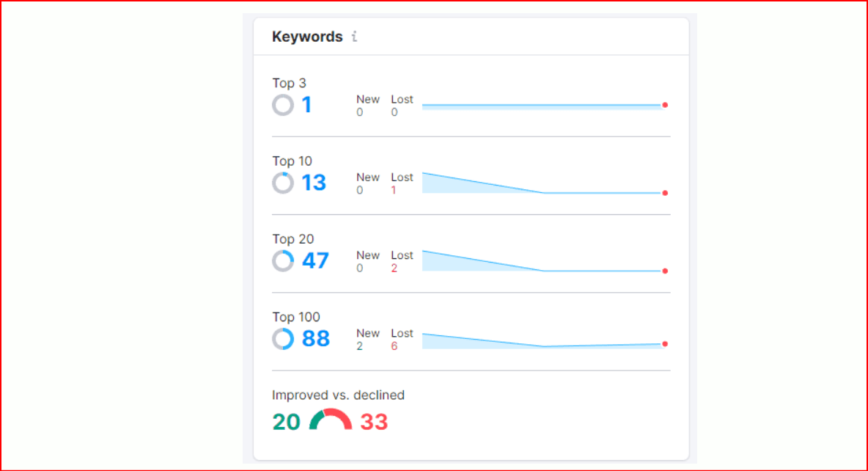868x471 pixels.
Task: Click the Top 100 donut chart icon
Action: pyautogui.click(x=283, y=338)
